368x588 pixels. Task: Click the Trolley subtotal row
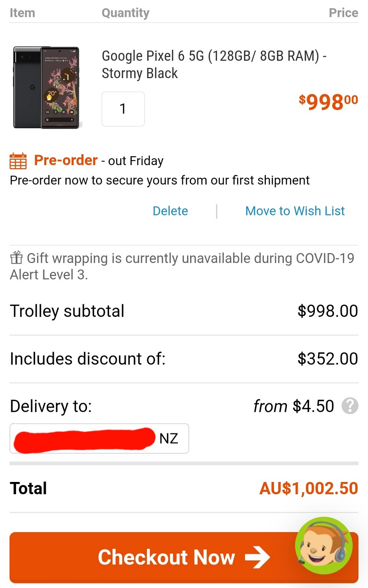click(x=184, y=311)
